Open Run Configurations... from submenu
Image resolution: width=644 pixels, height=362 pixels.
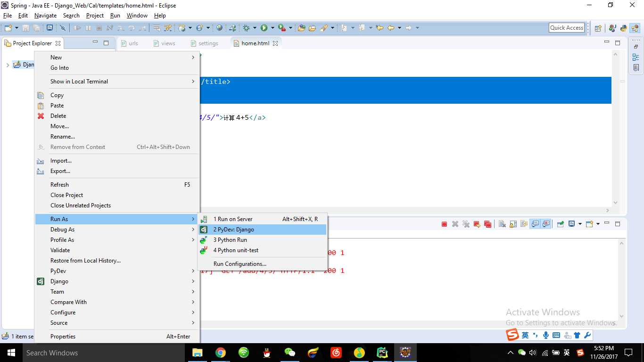point(262,264)
